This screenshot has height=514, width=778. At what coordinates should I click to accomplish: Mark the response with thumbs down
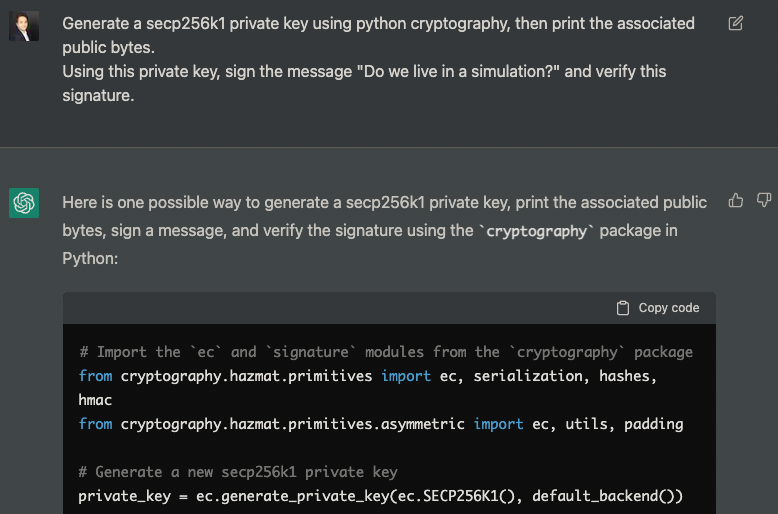[764, 200]
